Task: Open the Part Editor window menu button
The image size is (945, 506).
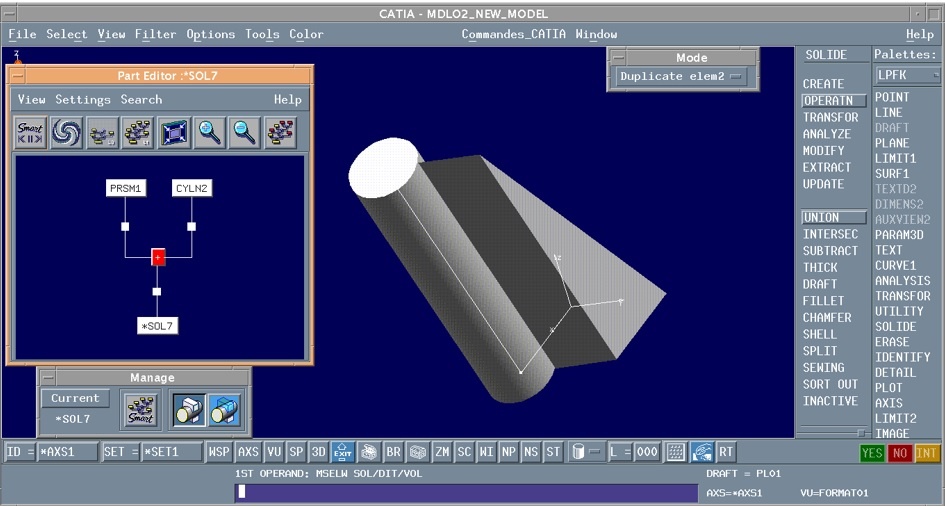Action: 18,76
